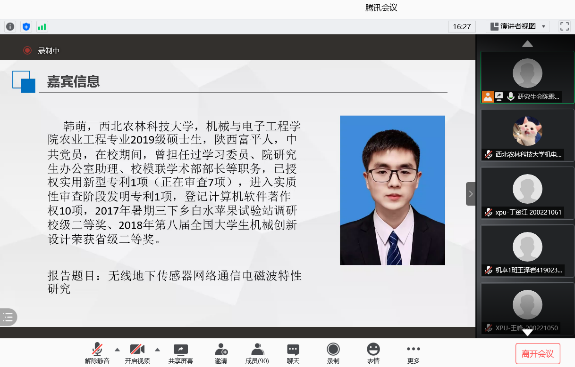Click the meeting duration 16:27
This screenshot has height=367, width=575.
coord(462,26)
